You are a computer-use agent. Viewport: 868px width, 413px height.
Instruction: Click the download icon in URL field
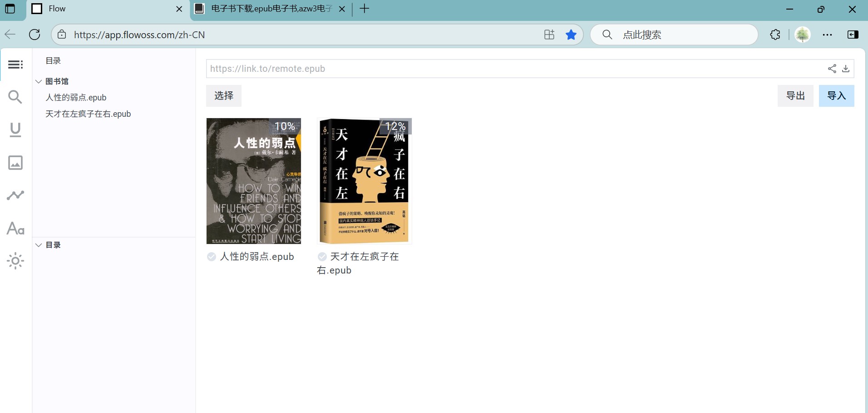[846, 69]
